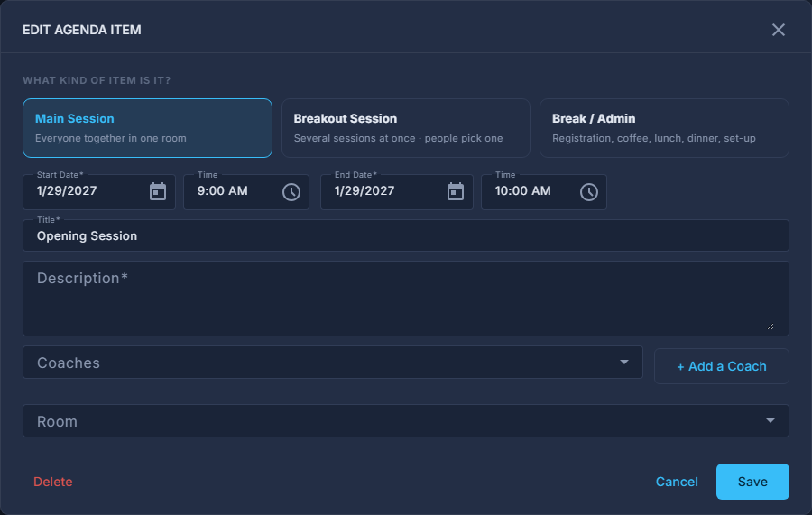Expand the Room dropdown
Screen dimensions: 812x515
tap(406, 421)
